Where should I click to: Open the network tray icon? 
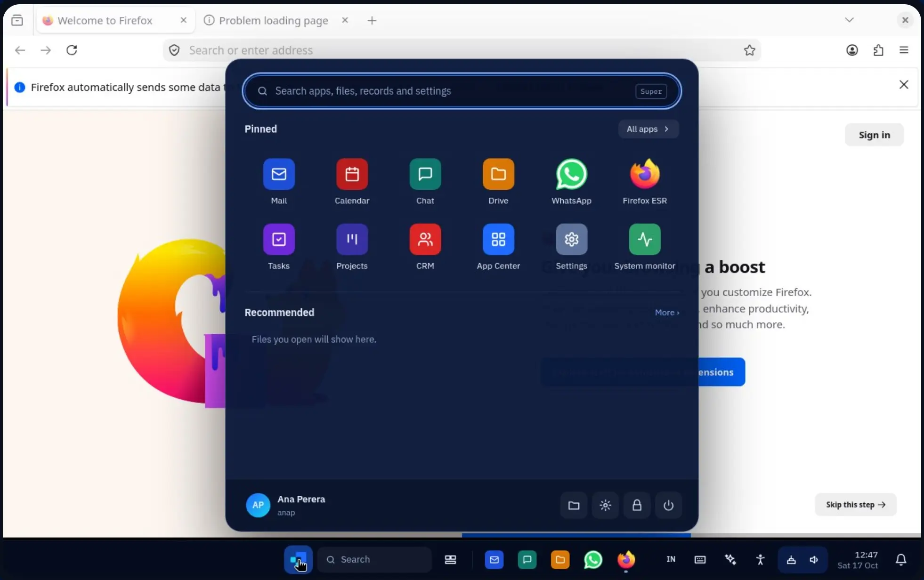791,559
